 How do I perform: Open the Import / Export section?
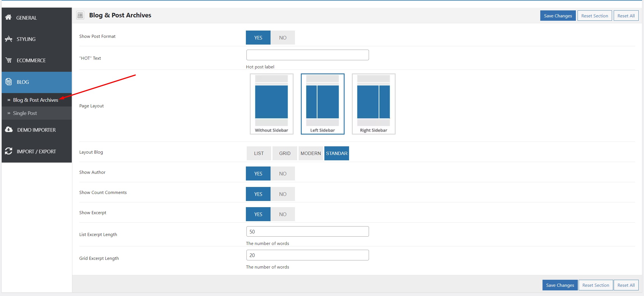pyautogui.click(x=37, y=152)
